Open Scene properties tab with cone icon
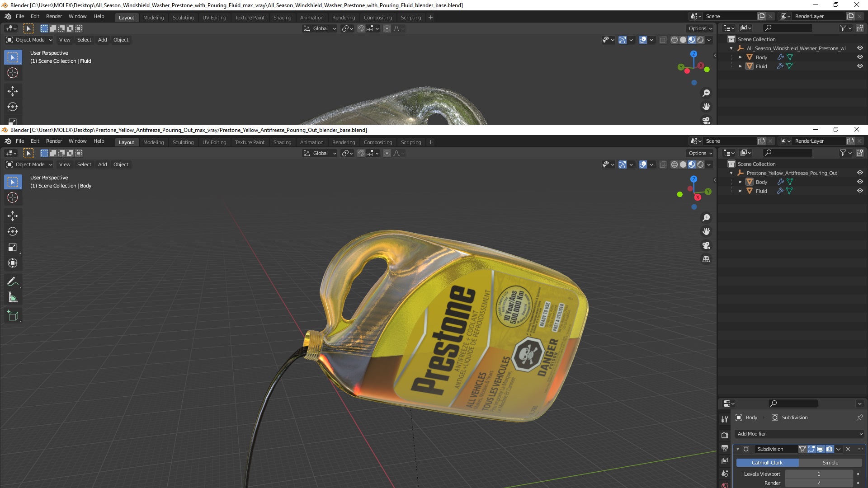The height and width of the screenshot is (488, 868). tap(725, 474)
